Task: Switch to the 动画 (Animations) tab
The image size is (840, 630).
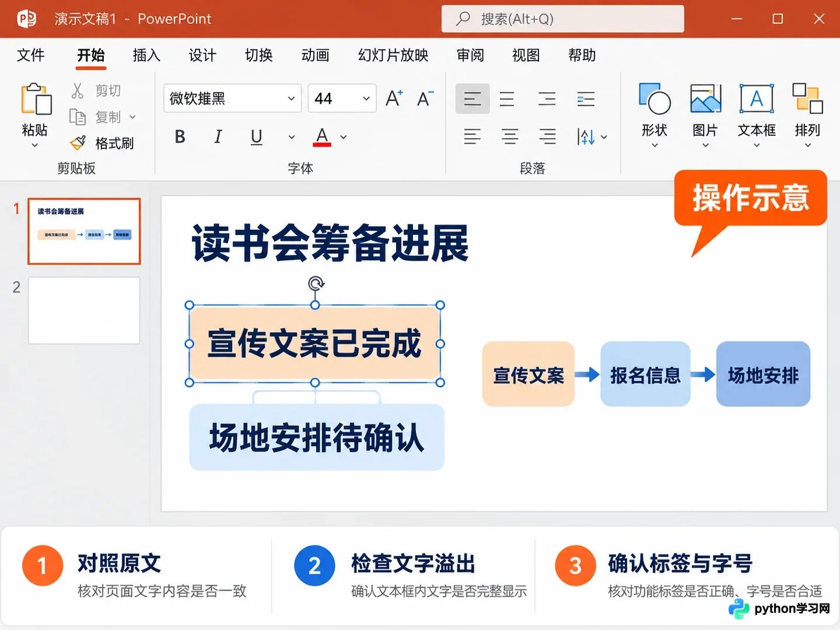Action: click(316, 55)
